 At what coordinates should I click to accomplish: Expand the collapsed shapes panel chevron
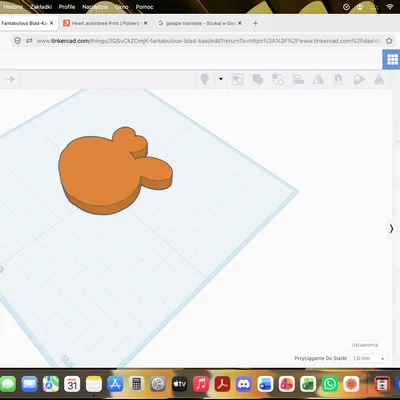[391, 229]
